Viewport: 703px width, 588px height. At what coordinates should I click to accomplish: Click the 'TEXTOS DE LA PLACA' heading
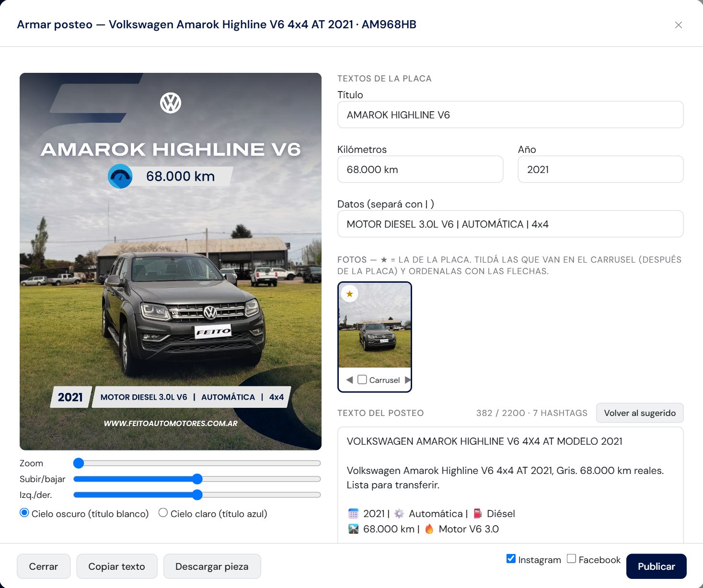coord(384,79)
